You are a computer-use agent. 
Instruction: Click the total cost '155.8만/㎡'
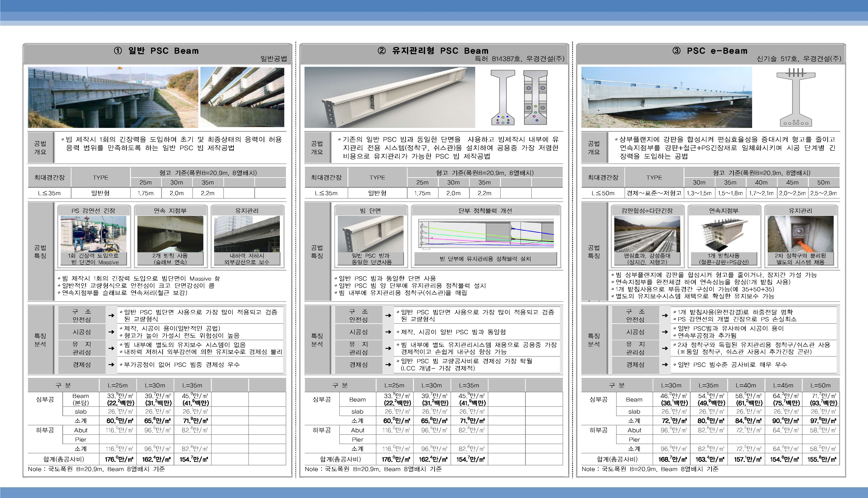point(821,459)
